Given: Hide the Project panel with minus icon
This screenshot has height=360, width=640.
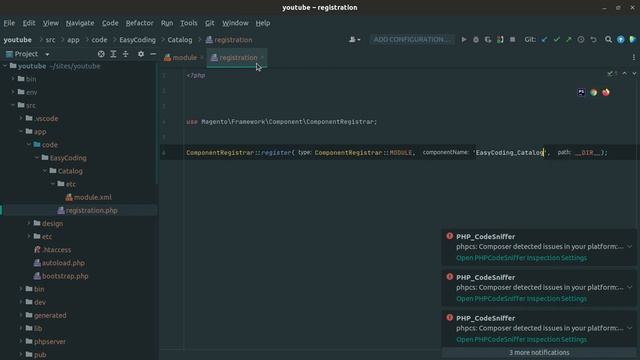Looking at the screenshot, I should click(153, 54).
